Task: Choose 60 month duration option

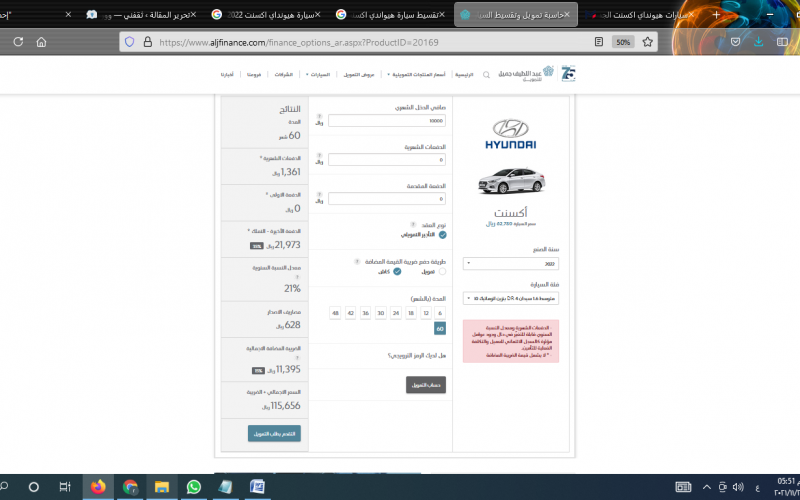Action: (440, 329)
